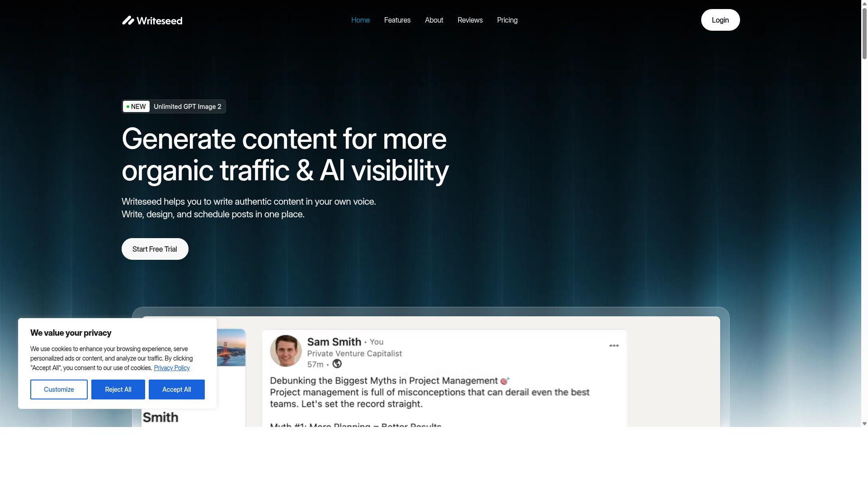This screenshot has width=868, height=488.
Task: Click the globe visibility icon in post
Action: 337,364
